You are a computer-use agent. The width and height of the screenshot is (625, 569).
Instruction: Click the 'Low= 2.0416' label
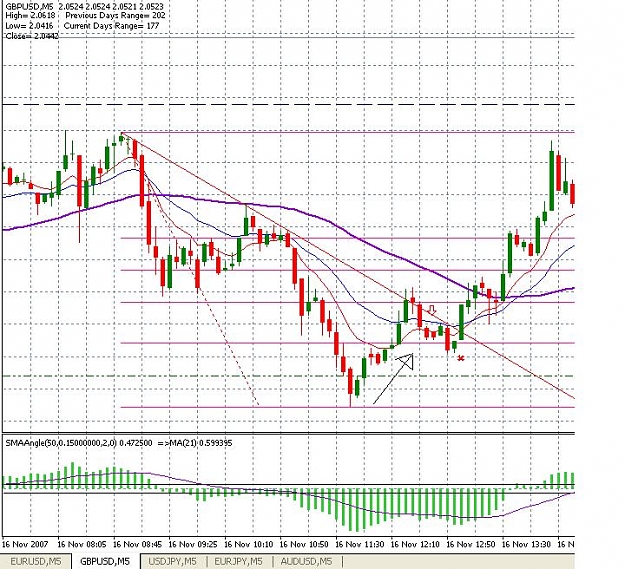(29, 26)
